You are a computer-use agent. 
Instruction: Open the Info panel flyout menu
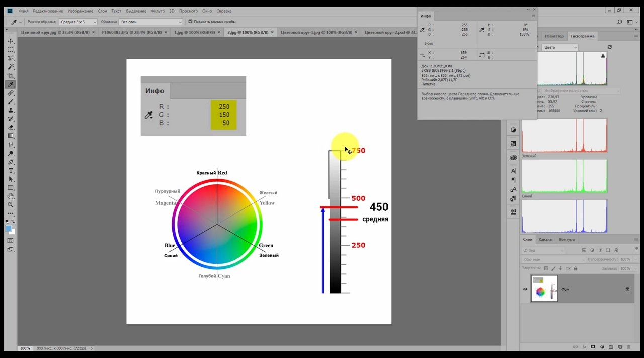click(533, 16)
